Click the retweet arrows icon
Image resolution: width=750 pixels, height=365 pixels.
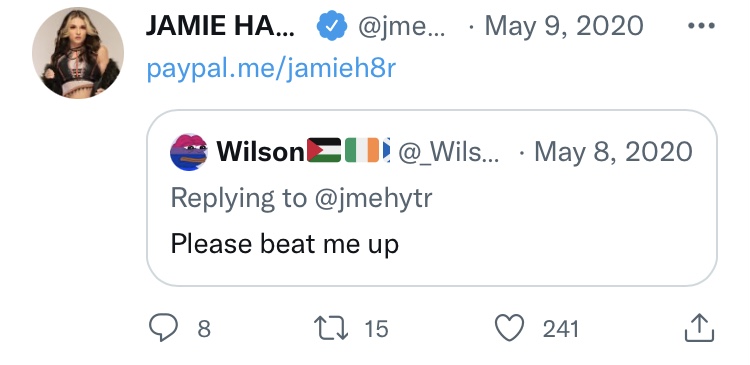point(331,329)
